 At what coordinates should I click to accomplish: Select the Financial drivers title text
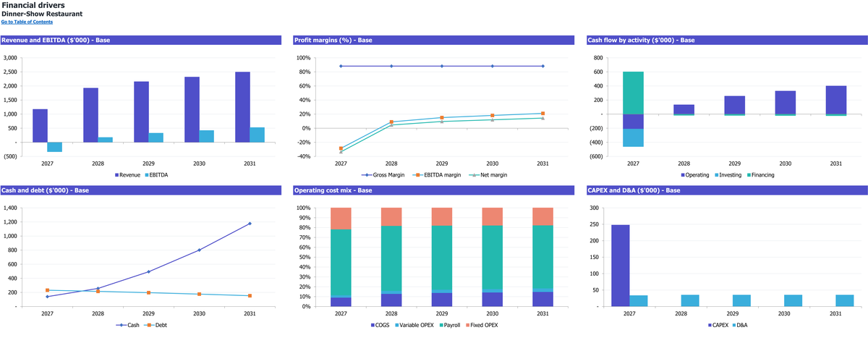pos(33,5)
